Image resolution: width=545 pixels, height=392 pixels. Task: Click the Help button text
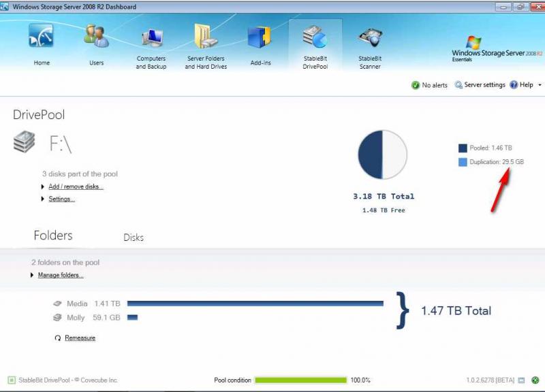[x=526, y=84]
